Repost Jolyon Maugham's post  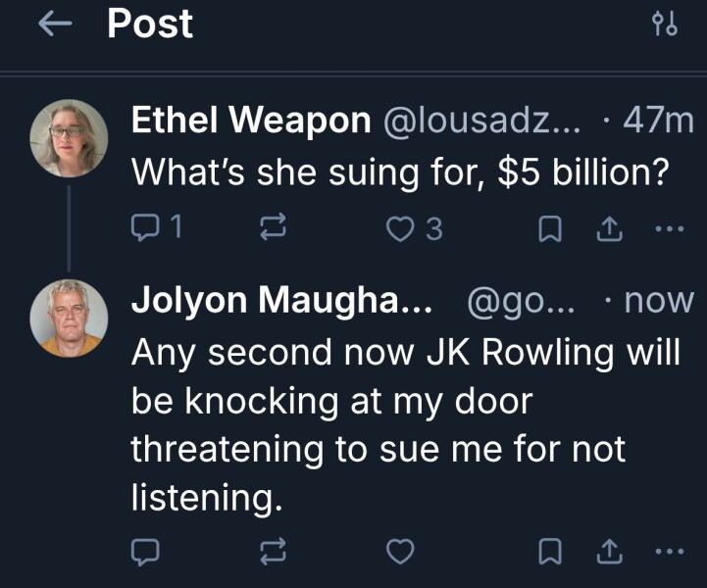270,554
